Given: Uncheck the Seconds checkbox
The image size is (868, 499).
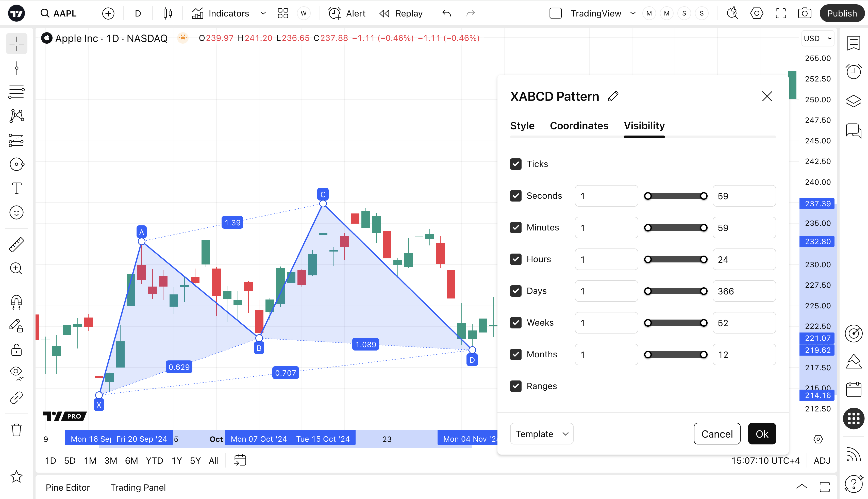Looking at the screenshot, I should pyautogui.click(x=516, y=196).
